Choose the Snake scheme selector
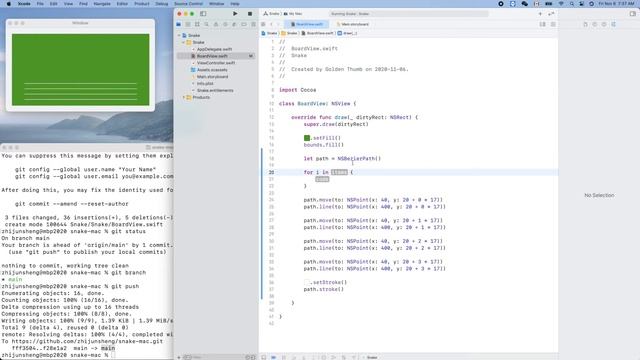 point(271,14)
